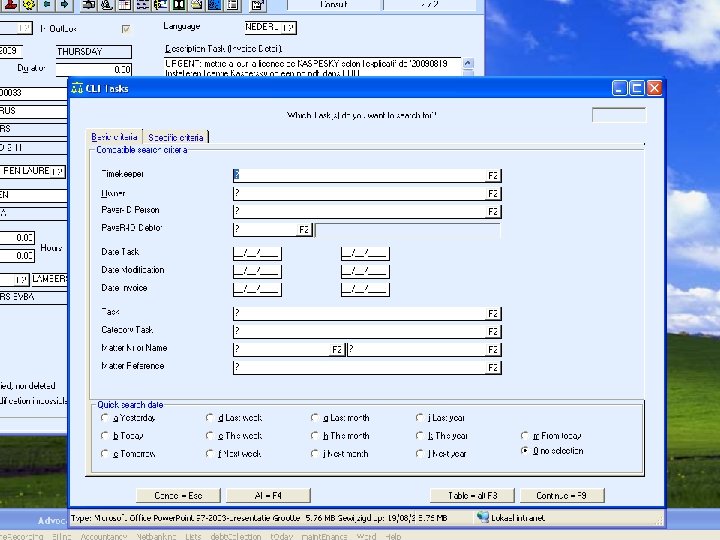Open the Netbanking menu

tap(157, 536)
